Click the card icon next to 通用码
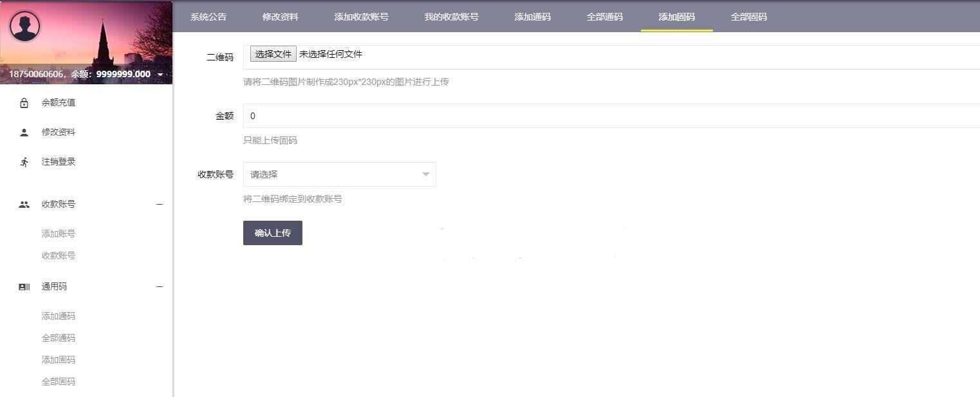 click(24, 286)
